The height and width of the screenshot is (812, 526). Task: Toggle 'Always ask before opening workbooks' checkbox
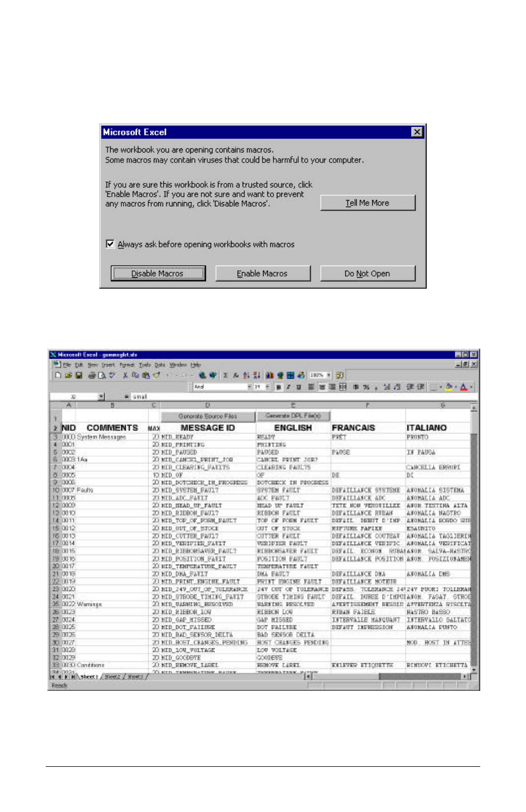(x=110, y=244)
